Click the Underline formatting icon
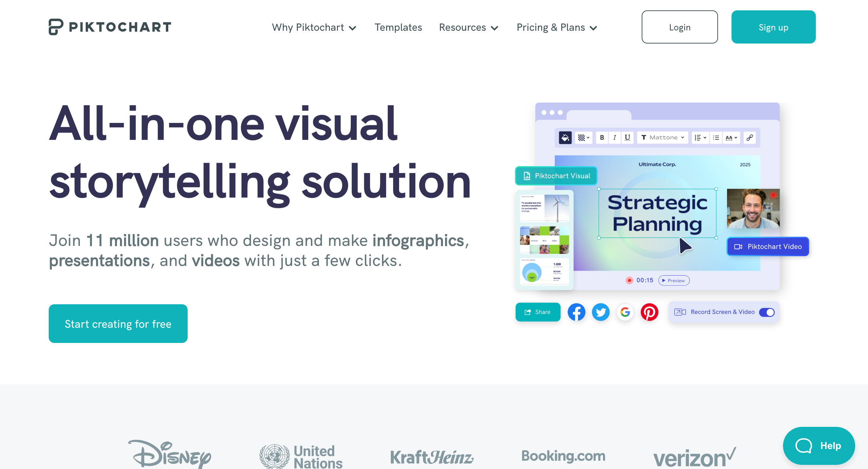 point(627,137)
